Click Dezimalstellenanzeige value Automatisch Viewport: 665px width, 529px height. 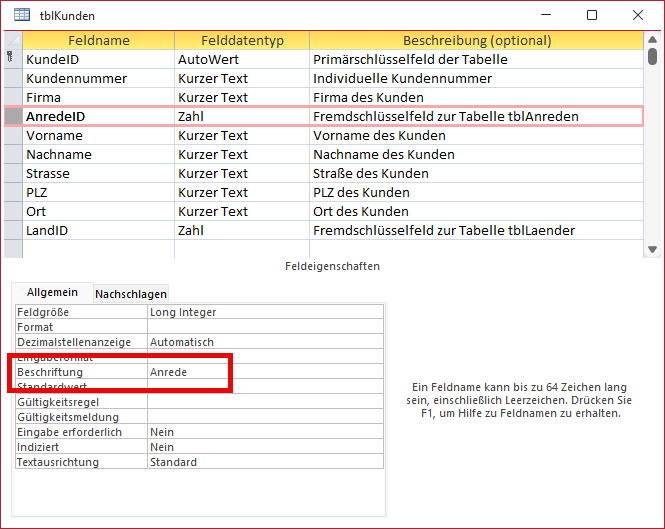pos(265,342)
